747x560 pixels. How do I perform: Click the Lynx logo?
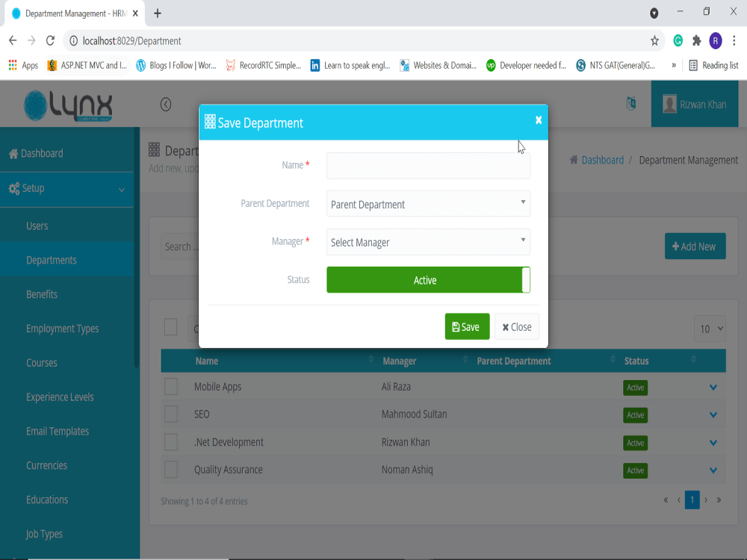pos(68,106)
